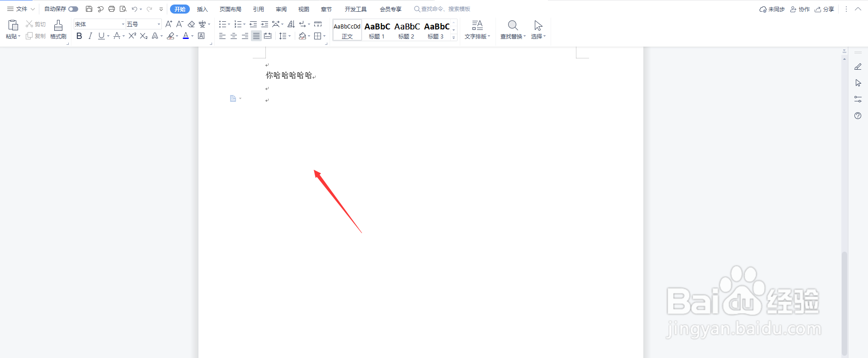Click decrease indent icon
This screenshot has width=868, height=358.
[253, 24]
